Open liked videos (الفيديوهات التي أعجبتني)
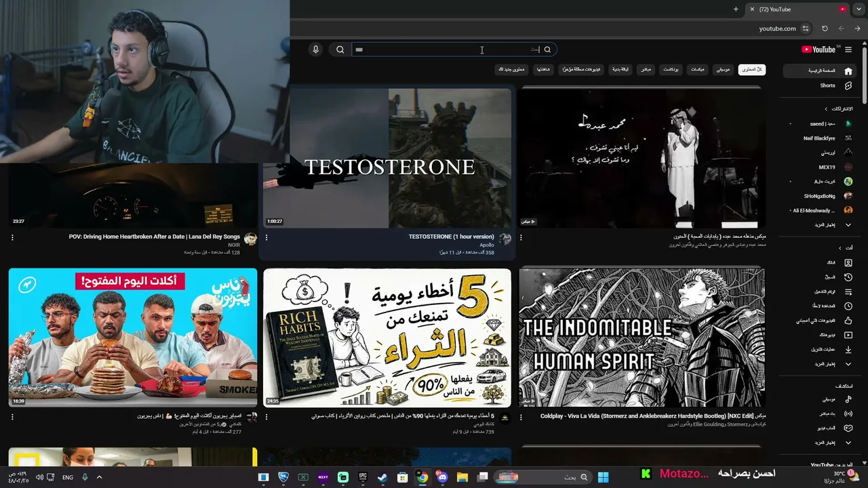Screen dimensions: 868x488 (x=821, y=321)
